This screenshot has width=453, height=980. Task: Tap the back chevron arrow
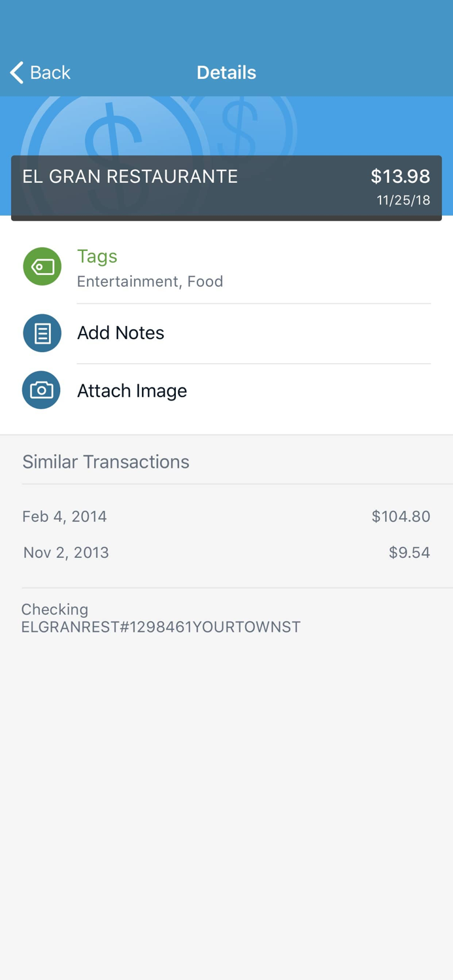(x=17, y=73)
